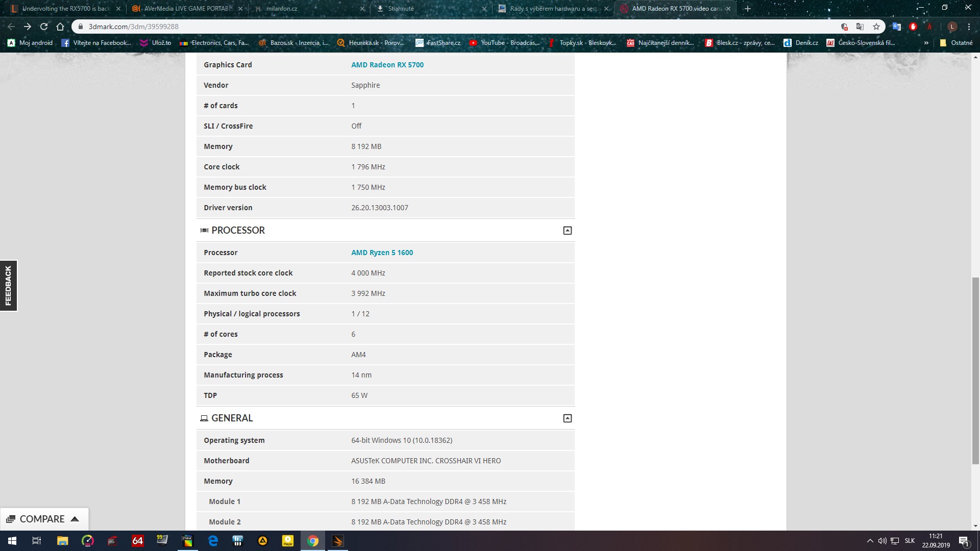Open the yellow player app on taskbar
This screenshot has height=551, width=980.
point(288,541)
